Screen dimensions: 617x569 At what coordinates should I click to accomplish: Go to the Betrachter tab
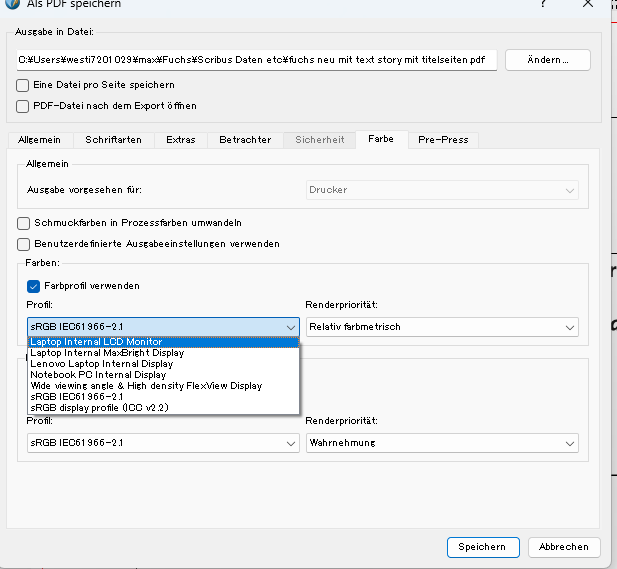[x=245, y=140]
